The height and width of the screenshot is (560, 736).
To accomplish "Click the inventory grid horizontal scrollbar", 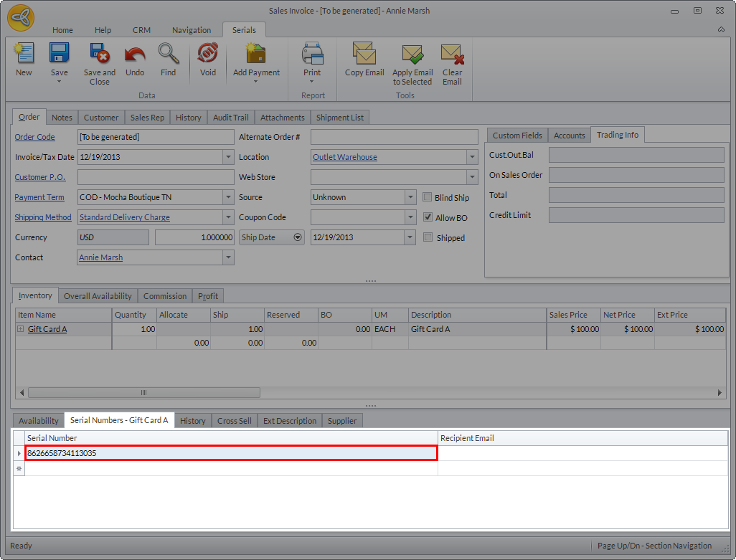I will pos(143,392).
